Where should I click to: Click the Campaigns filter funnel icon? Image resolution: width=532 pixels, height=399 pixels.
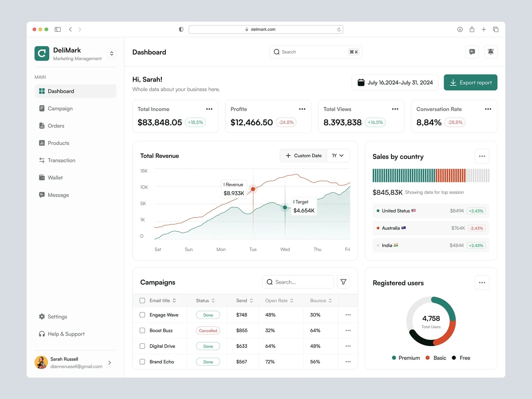click(343, 282)
